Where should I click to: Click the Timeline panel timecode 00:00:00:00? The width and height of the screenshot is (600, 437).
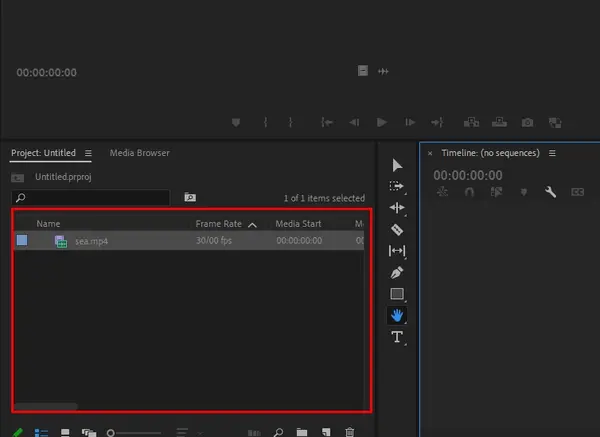tap(468, 175)
